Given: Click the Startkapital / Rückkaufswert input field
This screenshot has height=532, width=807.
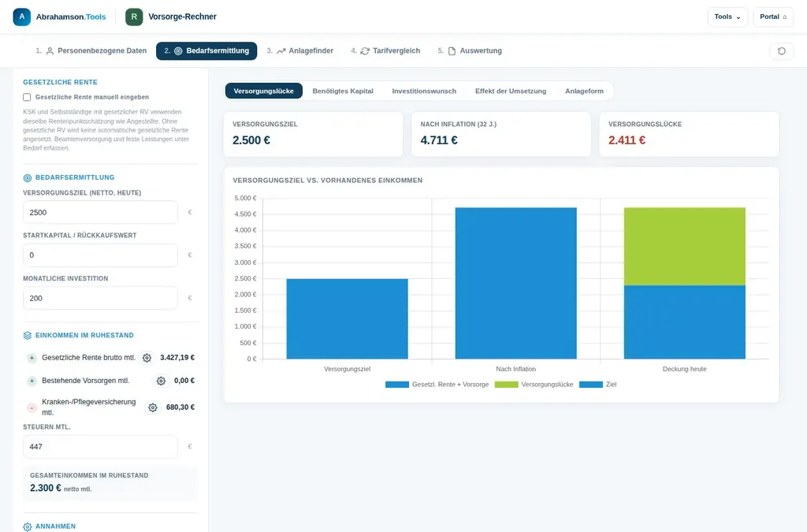Looking at the screenshot, I should [100, 255].
